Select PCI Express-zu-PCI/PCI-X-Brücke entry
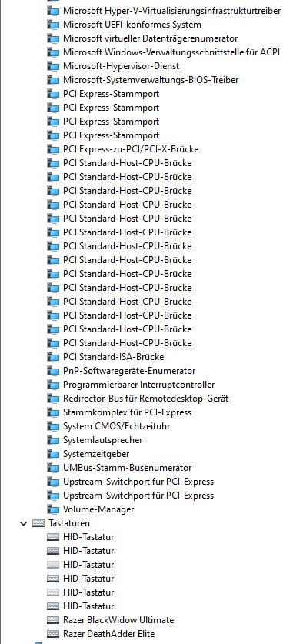The image size is (293, 644). coord(131,149)
